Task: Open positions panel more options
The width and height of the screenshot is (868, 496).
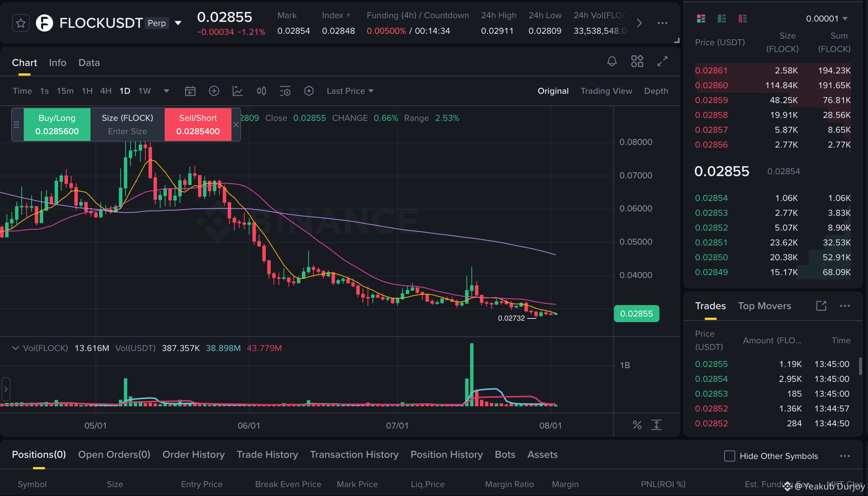Action: (x=845, y=456)
